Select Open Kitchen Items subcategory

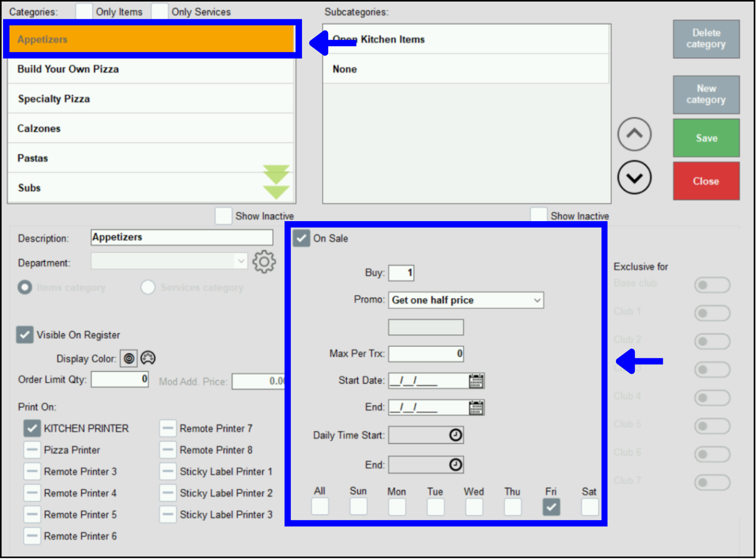(466, 39)
